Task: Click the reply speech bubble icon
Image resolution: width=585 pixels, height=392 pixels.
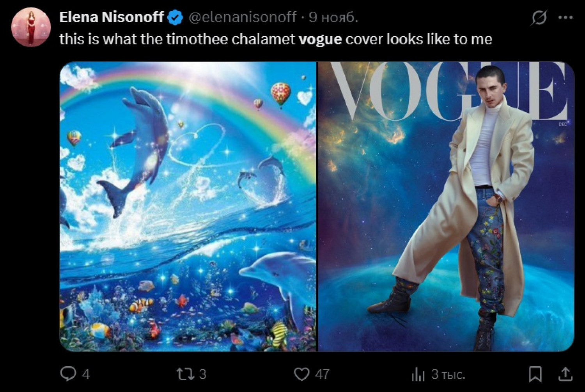Action: (68, 374)
